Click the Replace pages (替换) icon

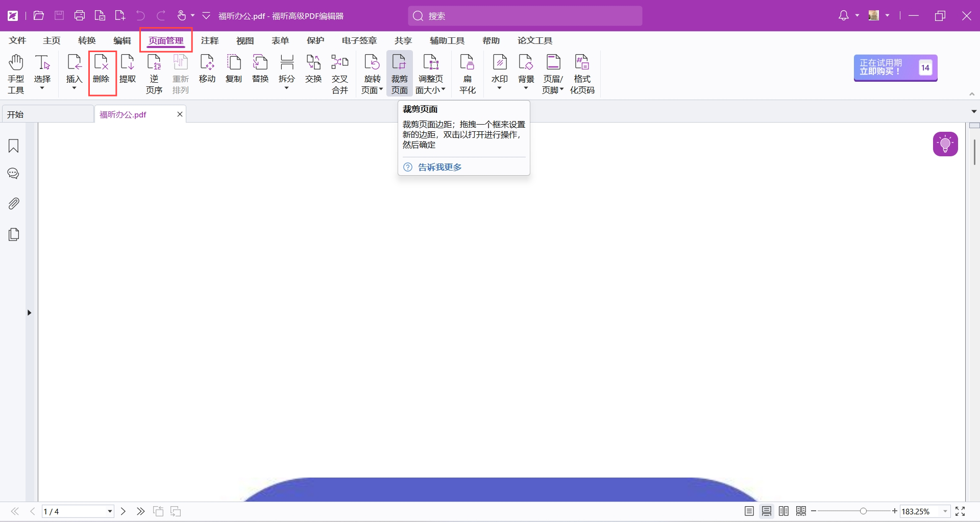260,69
